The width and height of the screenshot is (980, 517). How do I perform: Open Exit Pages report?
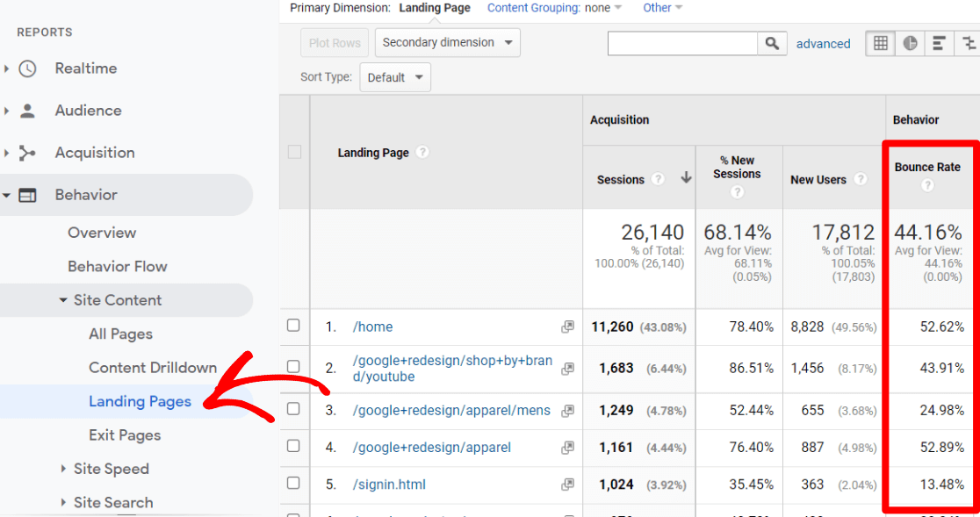125,435
